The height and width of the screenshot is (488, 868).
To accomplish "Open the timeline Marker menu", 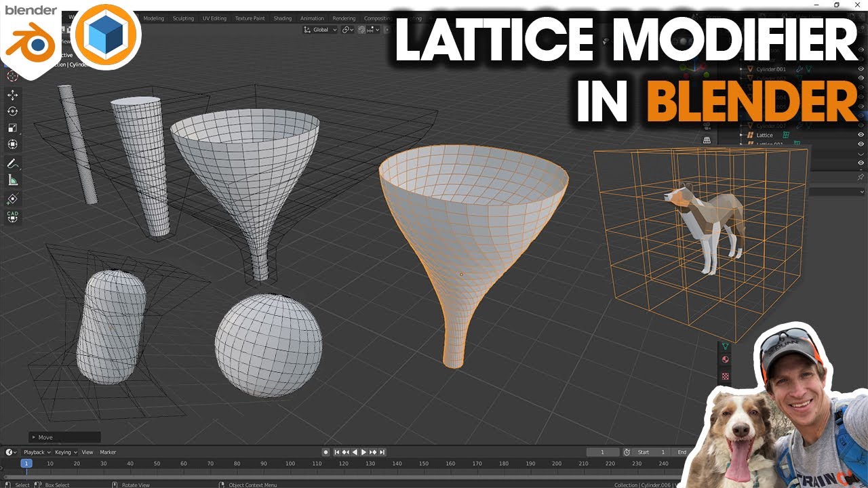I will click(108, 452).
